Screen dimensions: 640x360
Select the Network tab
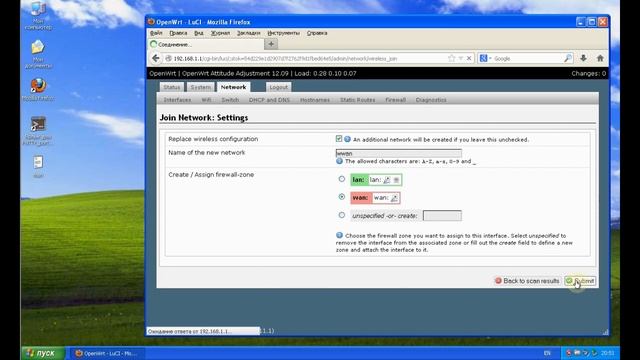[x=233, y=87]
